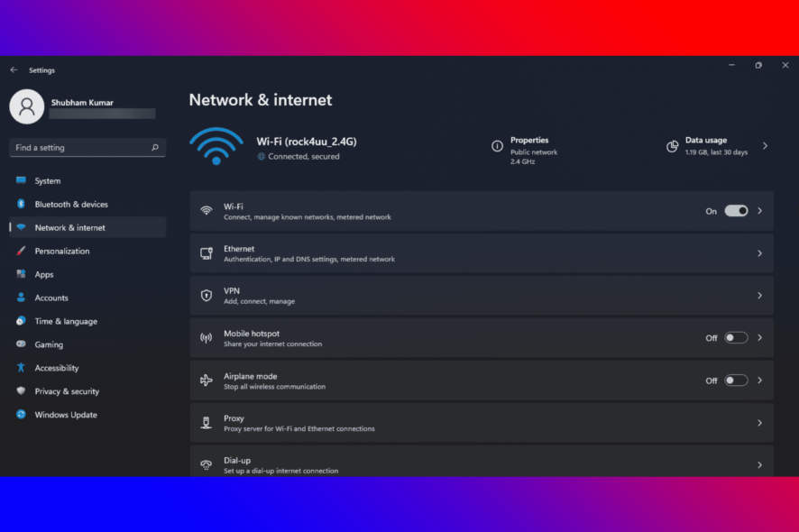
Task: Open Data usage details
Action: (765, 145)
